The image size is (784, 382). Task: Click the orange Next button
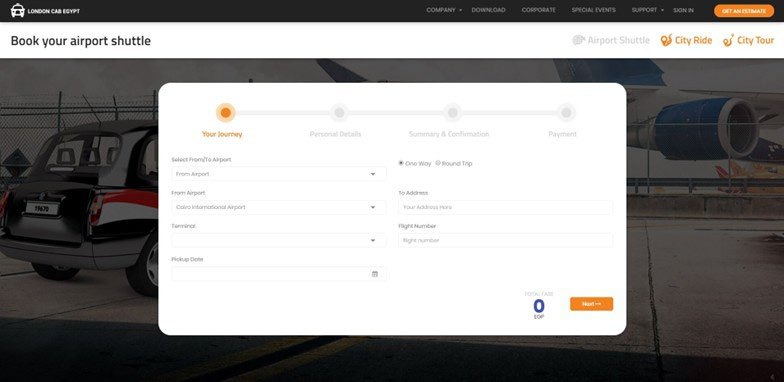coord(592,304)
